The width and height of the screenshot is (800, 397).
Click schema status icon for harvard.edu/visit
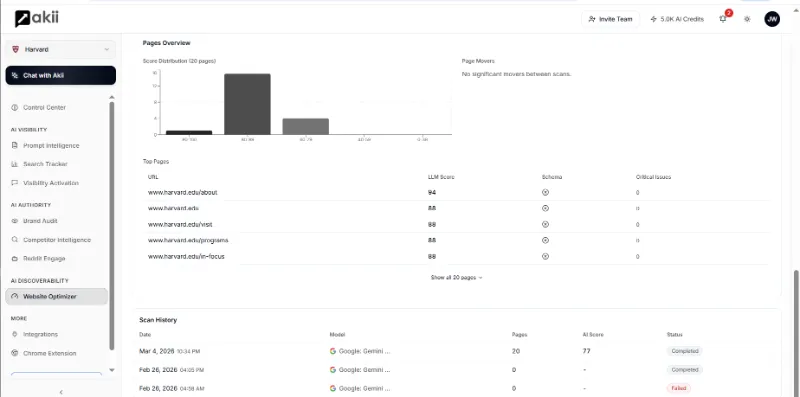tap(545, 225)
